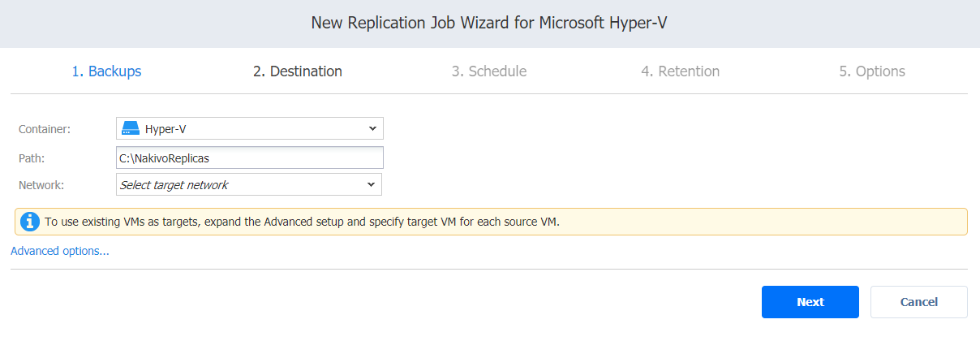Click the Cancel button

[919, 302]
